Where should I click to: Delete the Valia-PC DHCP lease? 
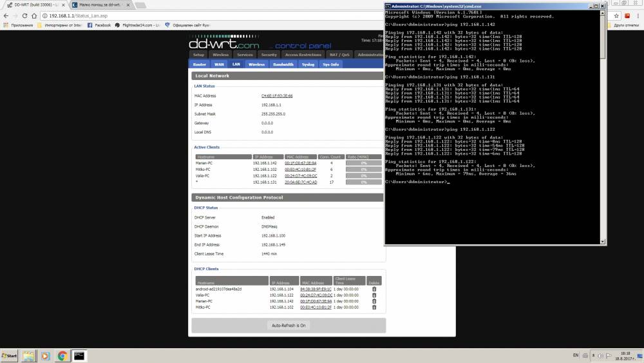click(374, 295)
